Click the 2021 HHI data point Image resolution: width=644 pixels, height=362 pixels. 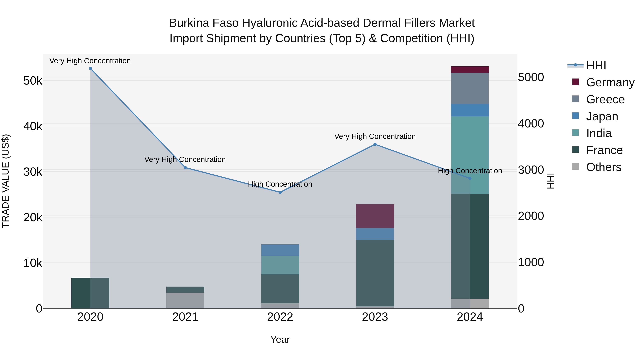point(185,168)
